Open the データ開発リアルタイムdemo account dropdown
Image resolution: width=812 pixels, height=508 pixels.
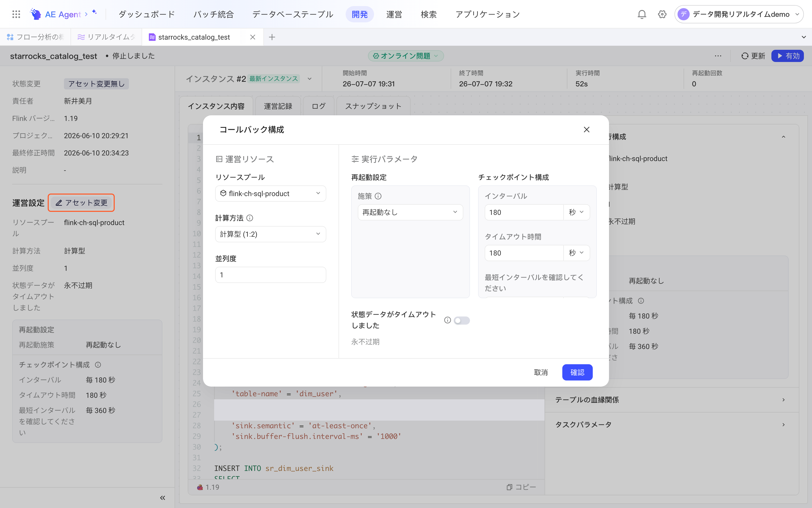click(739, 14)
